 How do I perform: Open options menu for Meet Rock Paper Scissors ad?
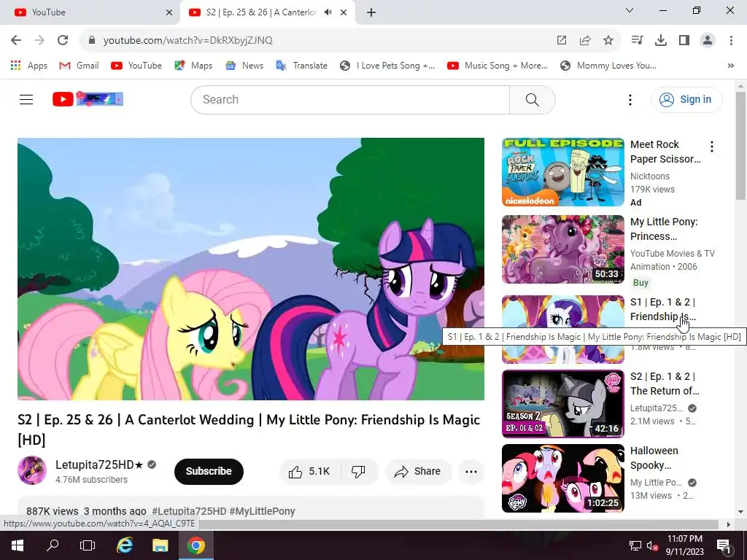tap(712, 147)
